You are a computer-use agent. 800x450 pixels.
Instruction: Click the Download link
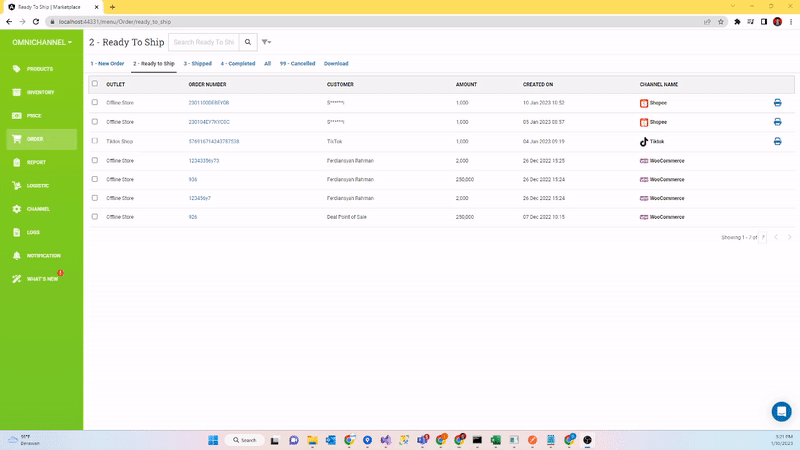(x=336, y=64)
